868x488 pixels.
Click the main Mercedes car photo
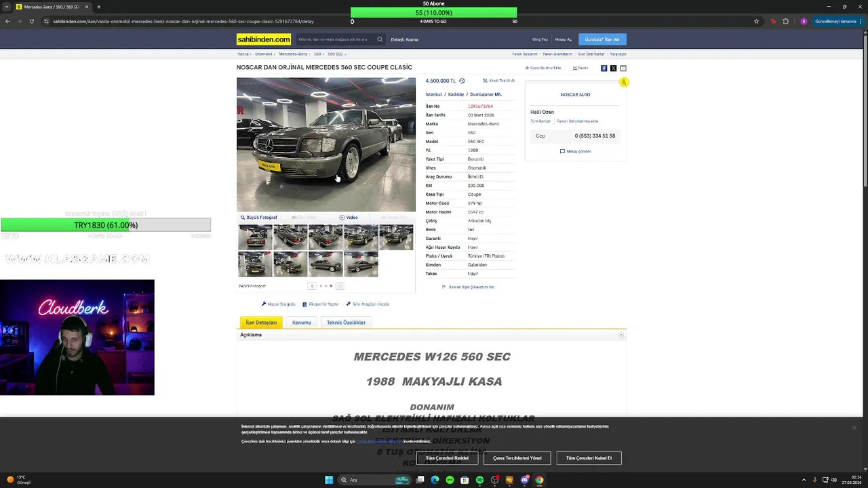click(x=326, y=144)
